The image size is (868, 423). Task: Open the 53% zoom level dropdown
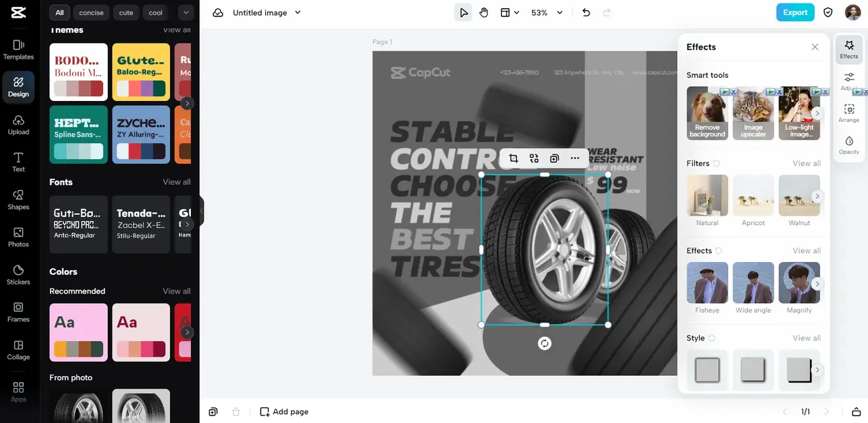pos(548,12)
